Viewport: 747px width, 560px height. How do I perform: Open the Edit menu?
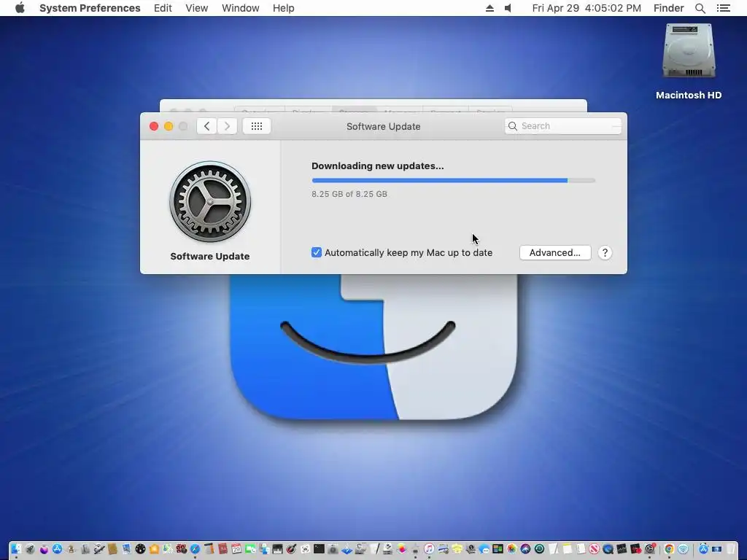click(163, 8)
